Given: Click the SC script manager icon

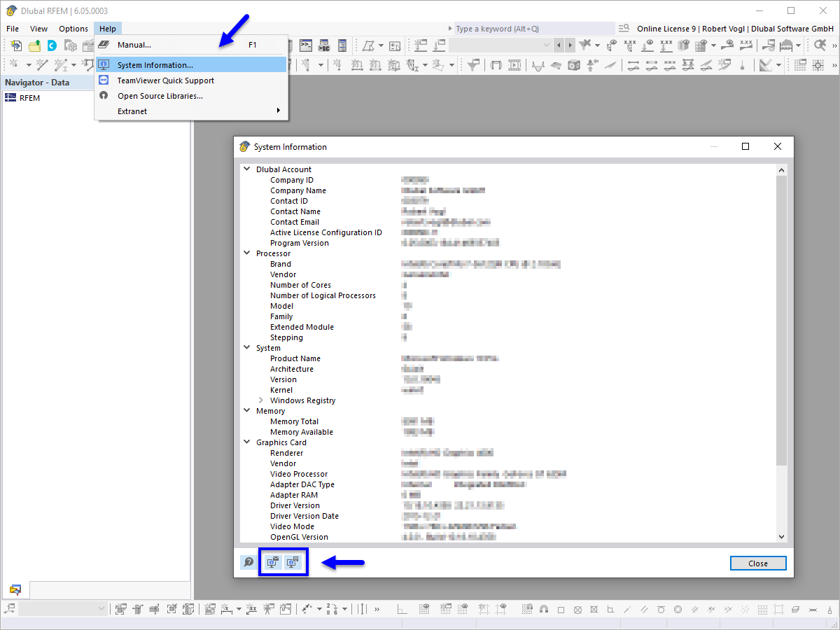Looking at the screenshot, I should (x=323, y=45).
